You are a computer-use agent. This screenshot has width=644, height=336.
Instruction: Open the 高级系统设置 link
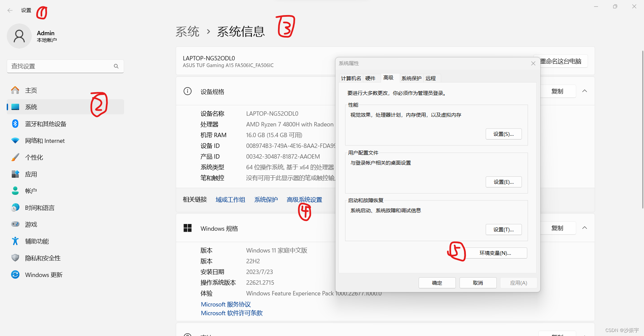pos(304,200)
